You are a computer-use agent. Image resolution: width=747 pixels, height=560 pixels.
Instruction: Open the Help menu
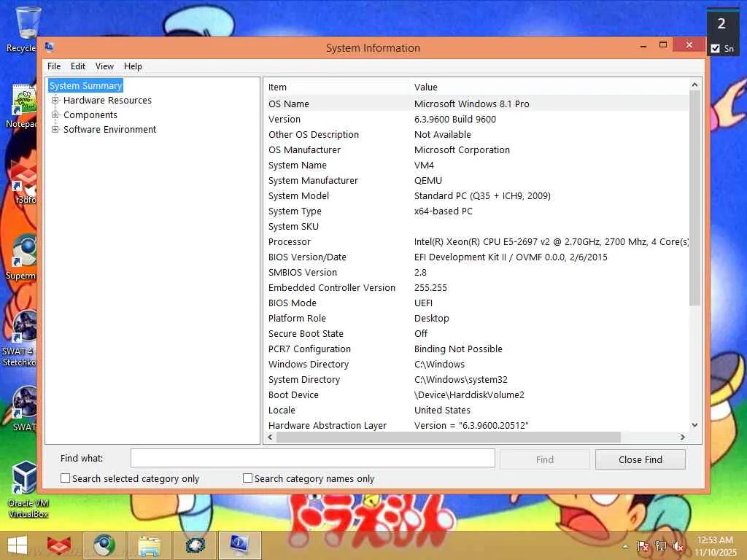coord(133,66)
